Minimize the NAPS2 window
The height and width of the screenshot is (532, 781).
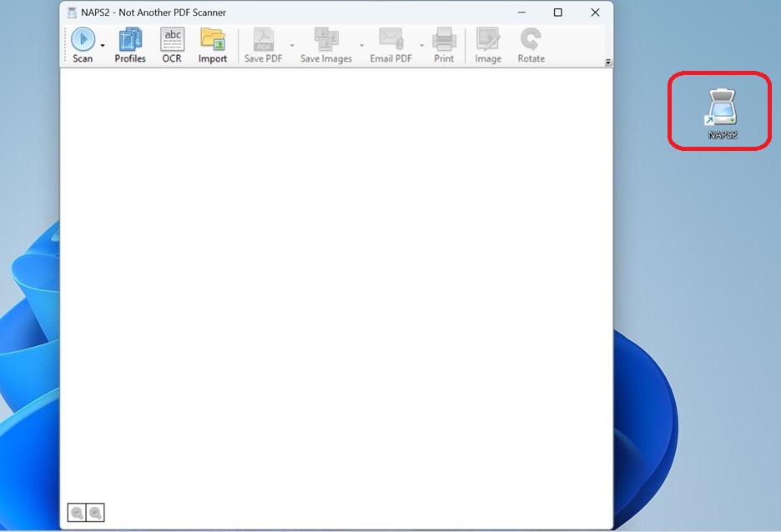click(x=522, y=13)
